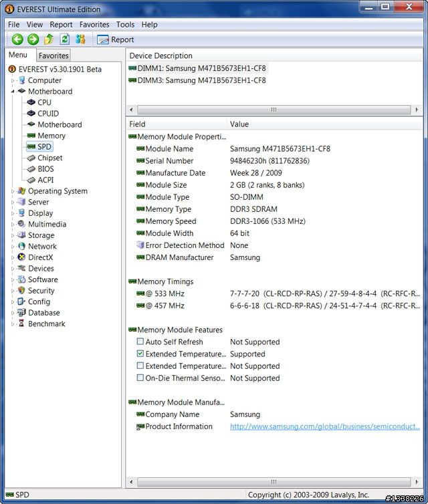The height and width of the screenshot is (504, 428).
Task: Open the Help menu
Action: pyautogui.click(x=150, y=25)
